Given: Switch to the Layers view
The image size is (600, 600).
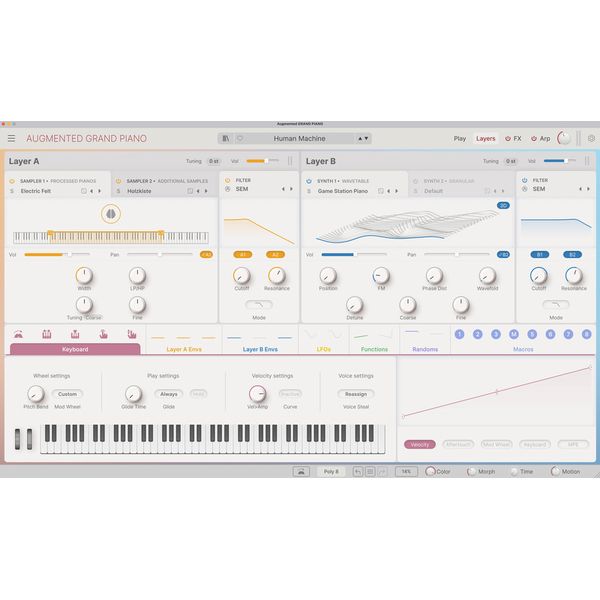Looking at the screenshot, I should 486,139.
